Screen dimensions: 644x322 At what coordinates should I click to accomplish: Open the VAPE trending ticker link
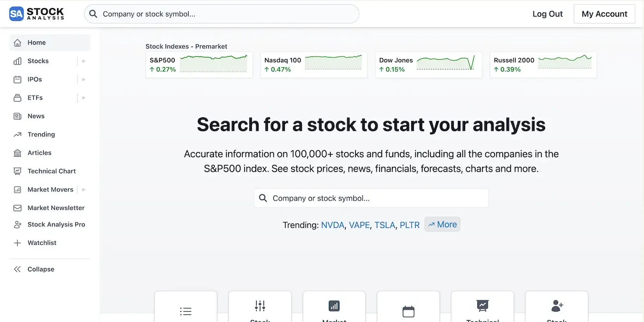pyautogui.click(x=359, y=225)
